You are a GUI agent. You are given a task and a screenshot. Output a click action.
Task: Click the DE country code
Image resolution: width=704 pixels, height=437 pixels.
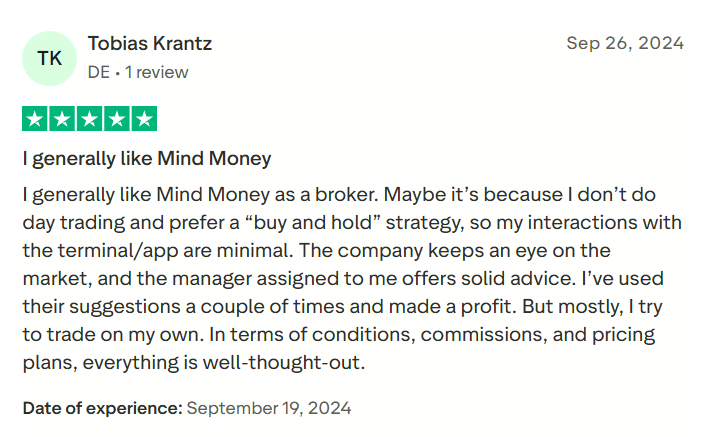[98, 72]
